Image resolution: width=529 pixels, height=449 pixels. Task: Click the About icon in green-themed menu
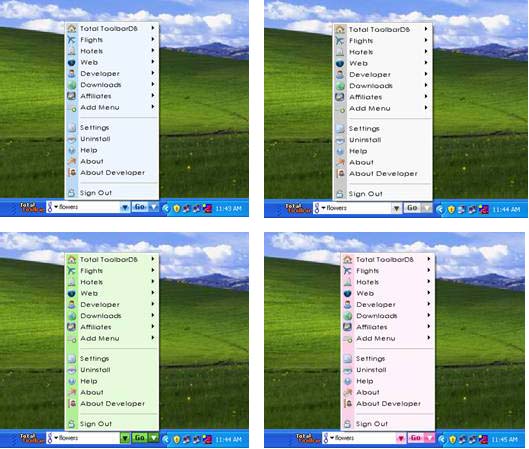72,392
